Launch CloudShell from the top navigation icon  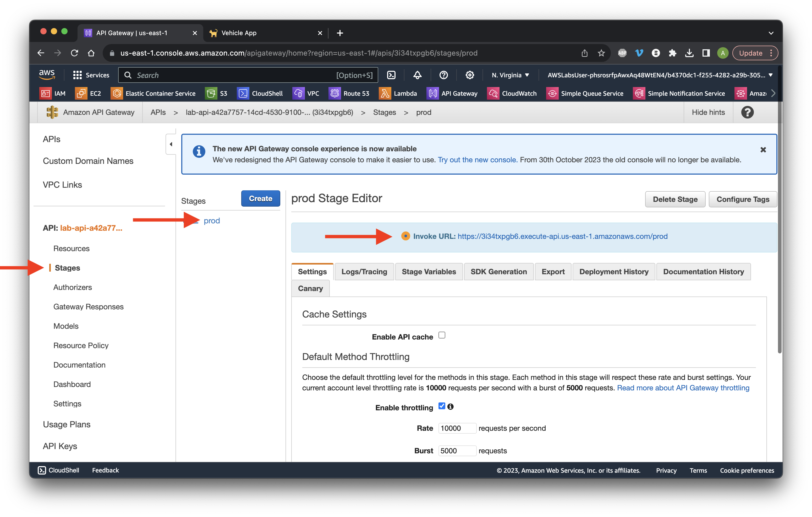pyautogui.click(x=391, y=75)
